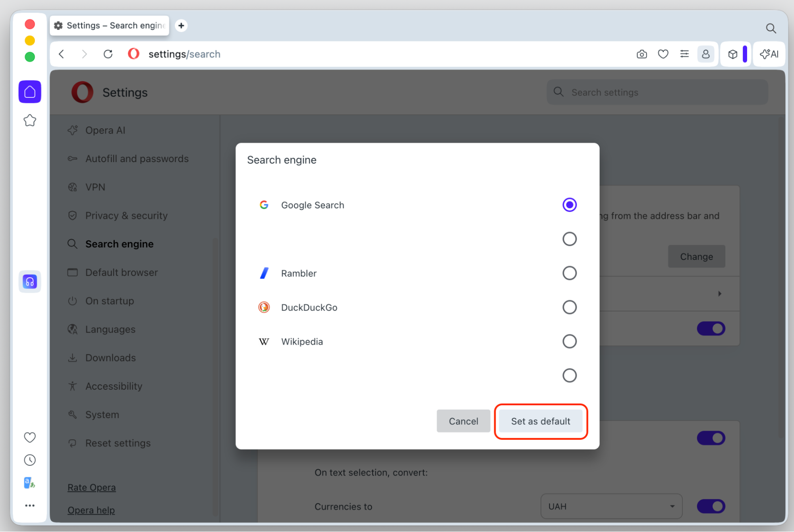
Task: Open the Easy Setup sliders icon
Action: click(x=684, y=54)
